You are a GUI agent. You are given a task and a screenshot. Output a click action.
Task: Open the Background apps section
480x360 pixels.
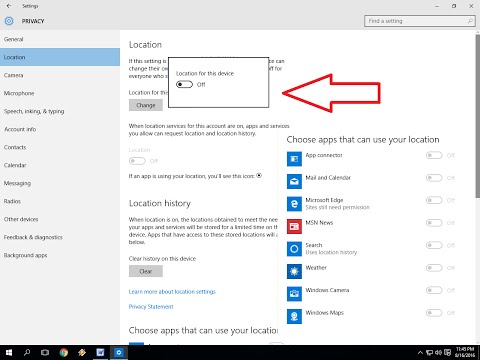click(60, 255)
